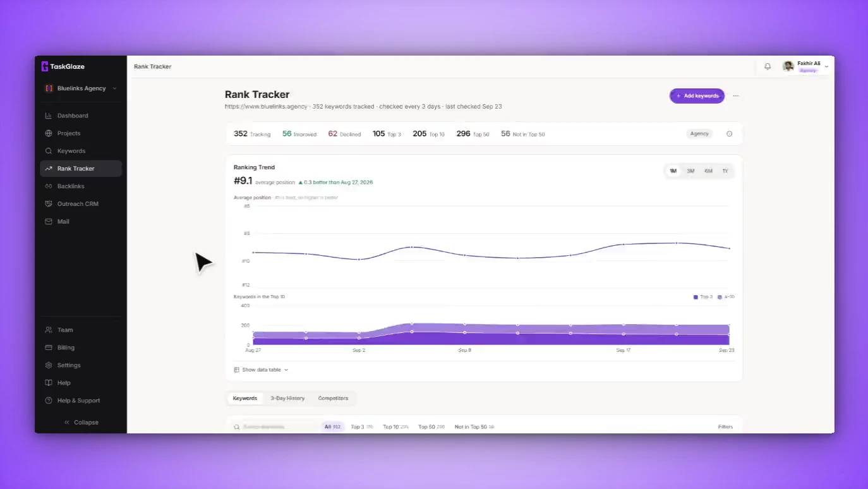Click the '62 Declined' stat
The image size is (868, 489).
tap(344, 134)
